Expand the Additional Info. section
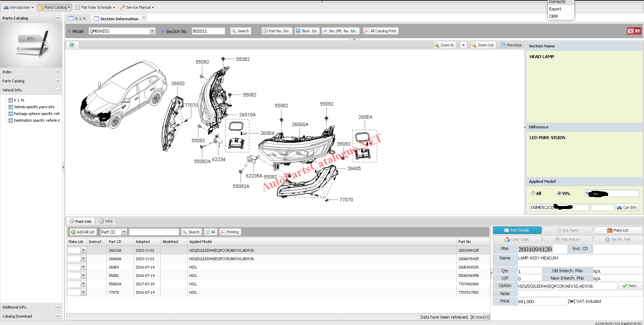 [58, 307]
